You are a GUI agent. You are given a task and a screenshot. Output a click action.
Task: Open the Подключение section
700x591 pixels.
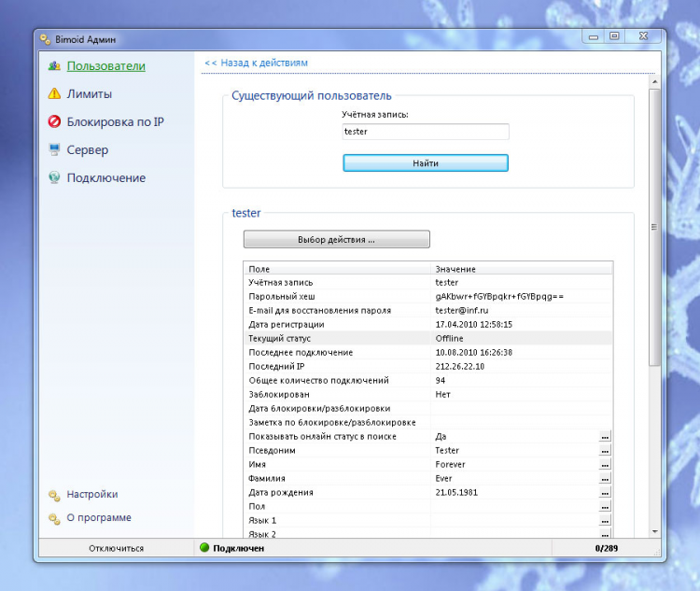click(106, 177)
